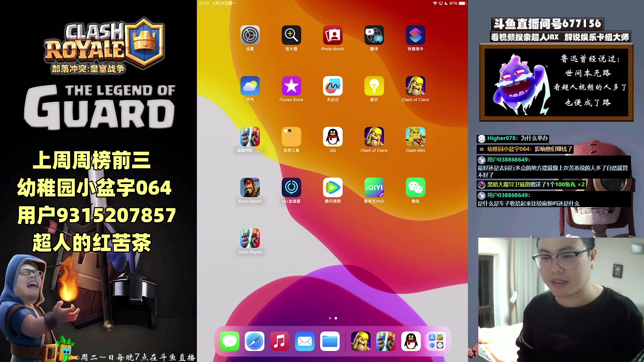This screenshot has height=362, width=644.
Task: Open the App Library in the dock
Action: 436,341
